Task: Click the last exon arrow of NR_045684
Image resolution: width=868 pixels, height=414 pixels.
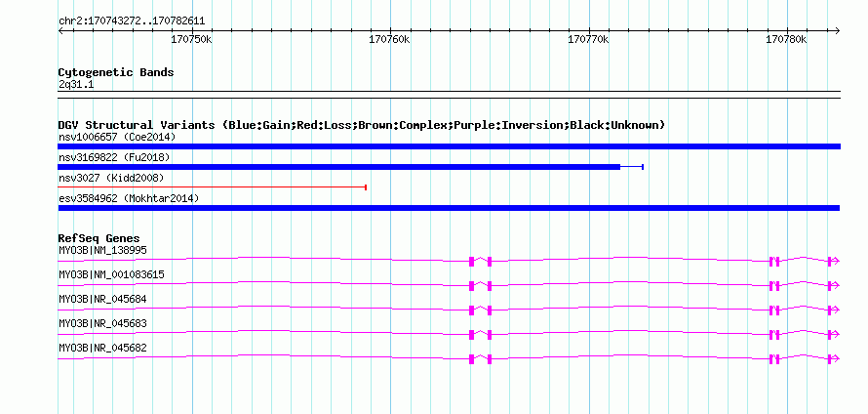Action: pos(834,310)
